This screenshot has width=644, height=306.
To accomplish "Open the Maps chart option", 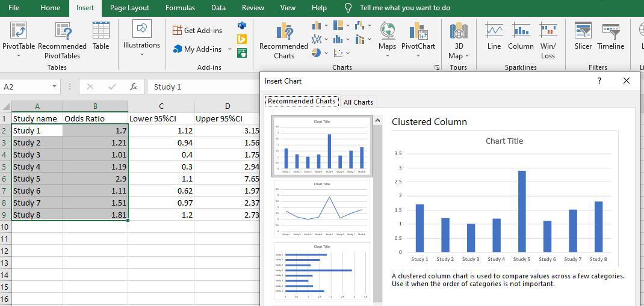I will pyautogui.click(x=388, y=40).
